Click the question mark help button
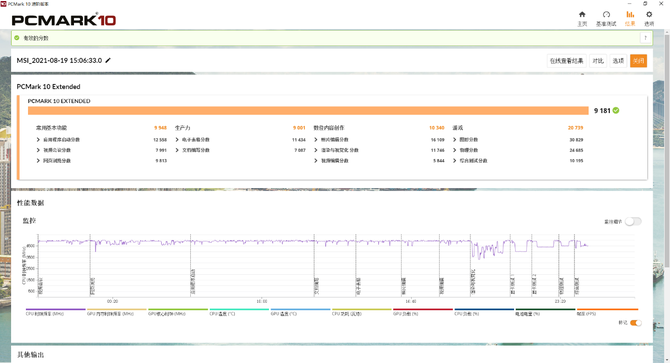 pyautogui.click(x=645, y=38)
